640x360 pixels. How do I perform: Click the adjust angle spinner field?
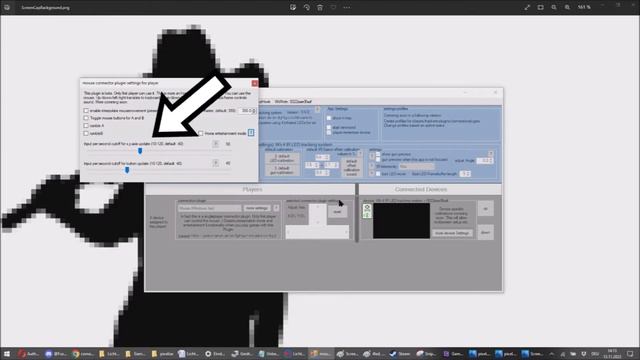[x=484, y=161]
